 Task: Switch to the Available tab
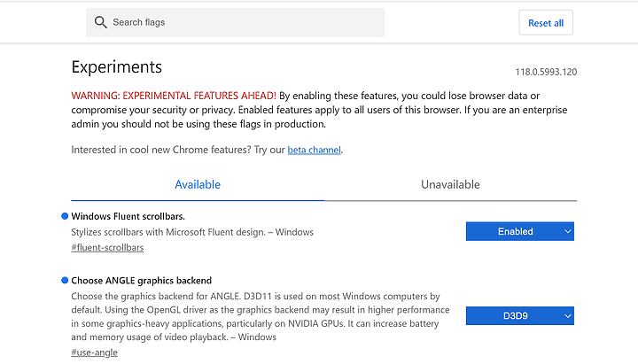click(x=198, y=184)
